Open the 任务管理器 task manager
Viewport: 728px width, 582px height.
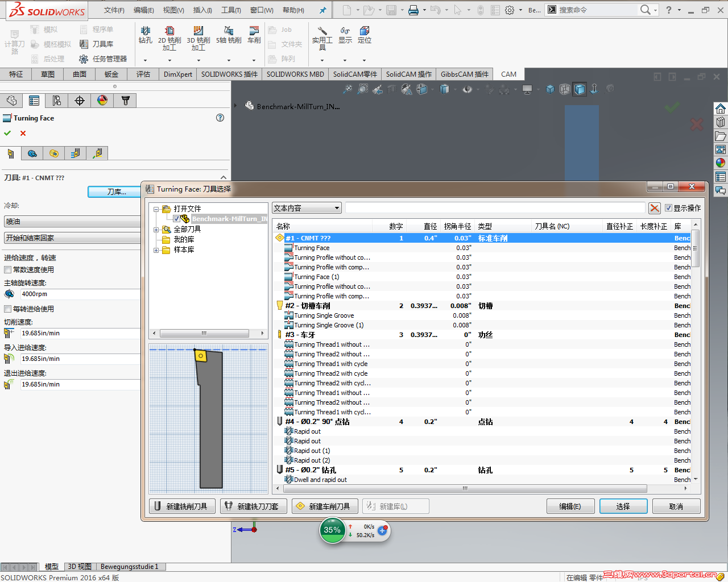(x=103, y=59)
